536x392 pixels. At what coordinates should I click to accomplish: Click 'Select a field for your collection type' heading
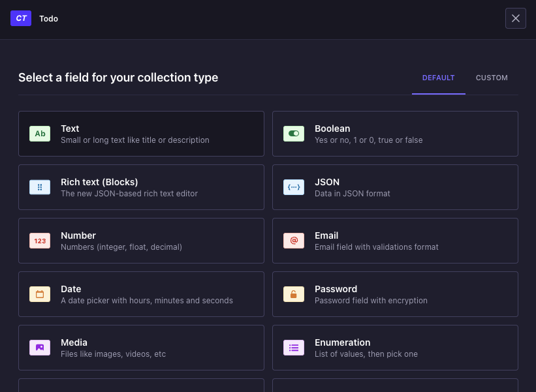(x=118, y=78)
